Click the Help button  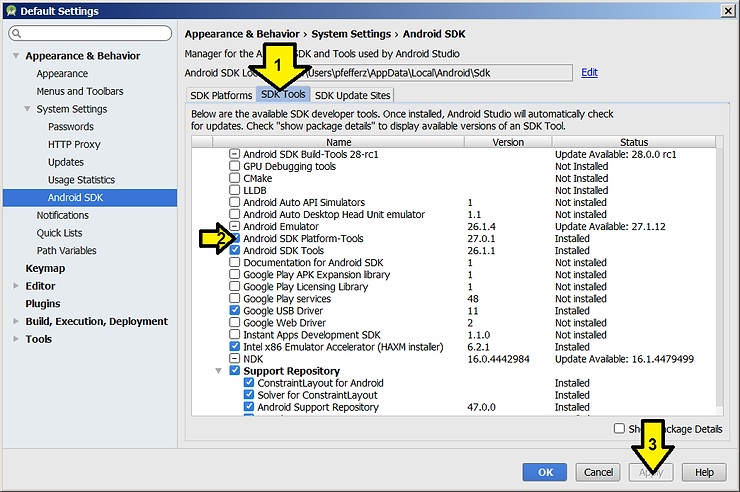704,472
